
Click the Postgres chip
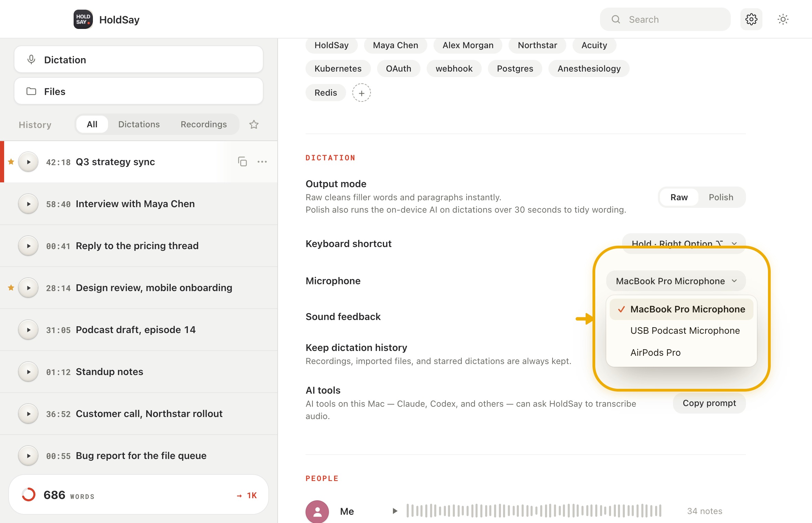(x=515, y=68)
